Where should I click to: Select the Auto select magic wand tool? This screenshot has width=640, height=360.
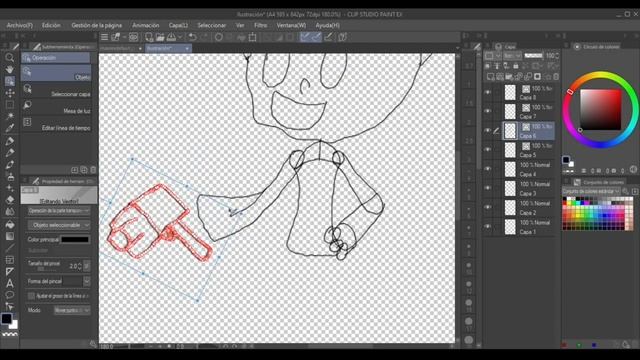[x=10, y=116]
